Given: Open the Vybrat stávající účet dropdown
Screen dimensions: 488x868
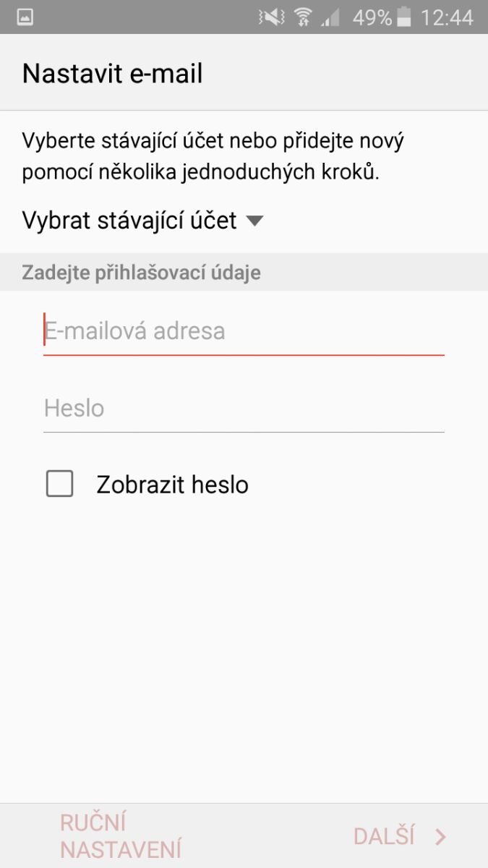Looking at the screenshot, I should pyautogui.click(x=130, y=221).
